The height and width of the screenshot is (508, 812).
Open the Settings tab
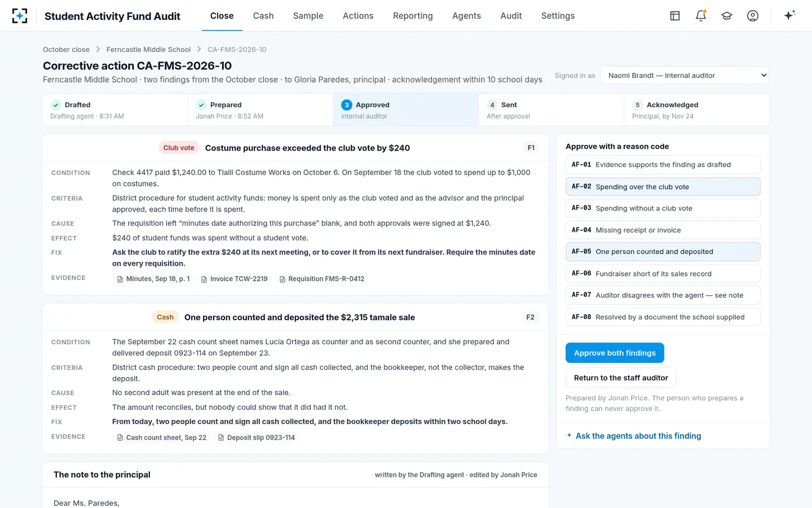click(x=558, y=16)
